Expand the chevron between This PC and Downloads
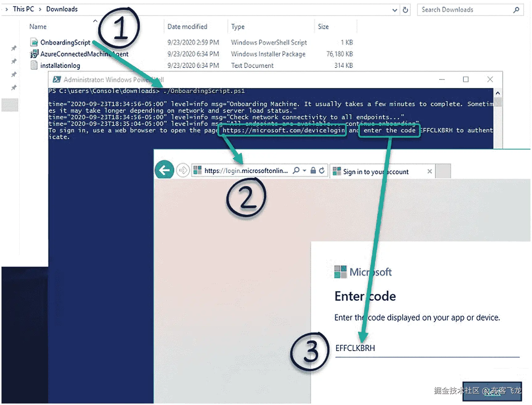532x405 pixels. (40, 9)
